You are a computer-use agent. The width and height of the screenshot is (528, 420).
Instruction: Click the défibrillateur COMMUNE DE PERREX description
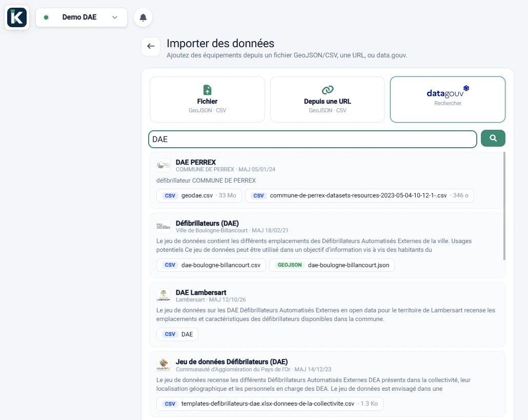click(x=206, y=181)
